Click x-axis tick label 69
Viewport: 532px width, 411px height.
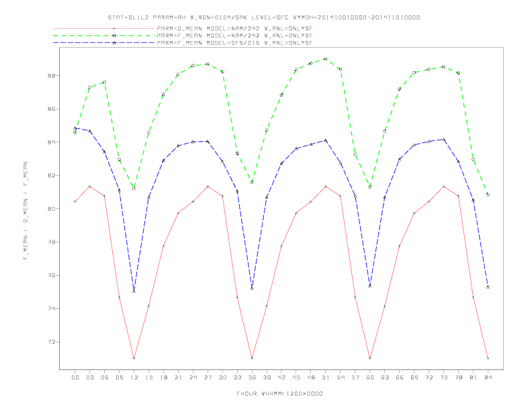click(x=414, y=377)
